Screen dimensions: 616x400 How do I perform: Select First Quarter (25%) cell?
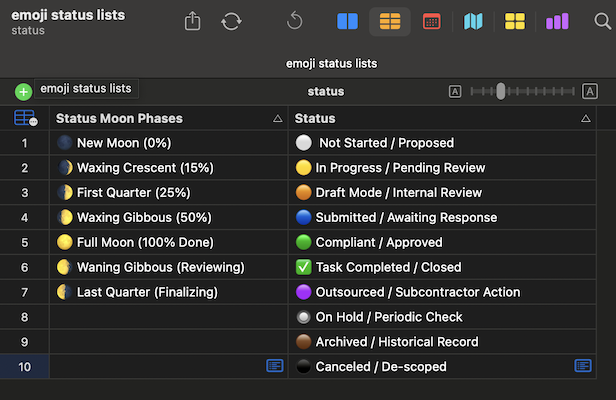tap(169, 193)
